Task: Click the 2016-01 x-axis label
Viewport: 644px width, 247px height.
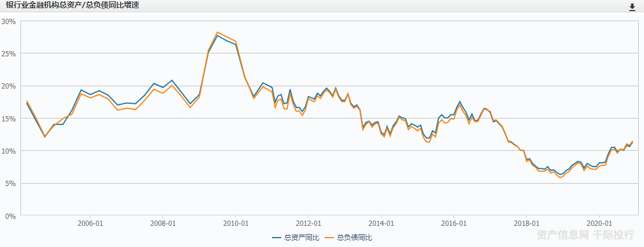Action: click(454, 223)
